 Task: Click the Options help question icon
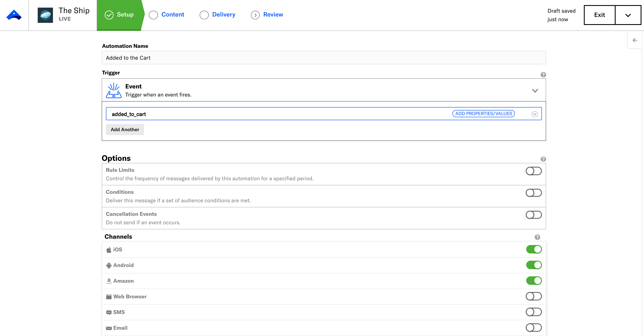543,159
